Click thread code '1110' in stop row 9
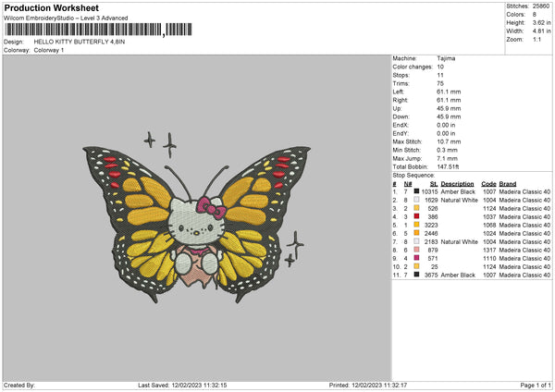 tap(489, 259)
